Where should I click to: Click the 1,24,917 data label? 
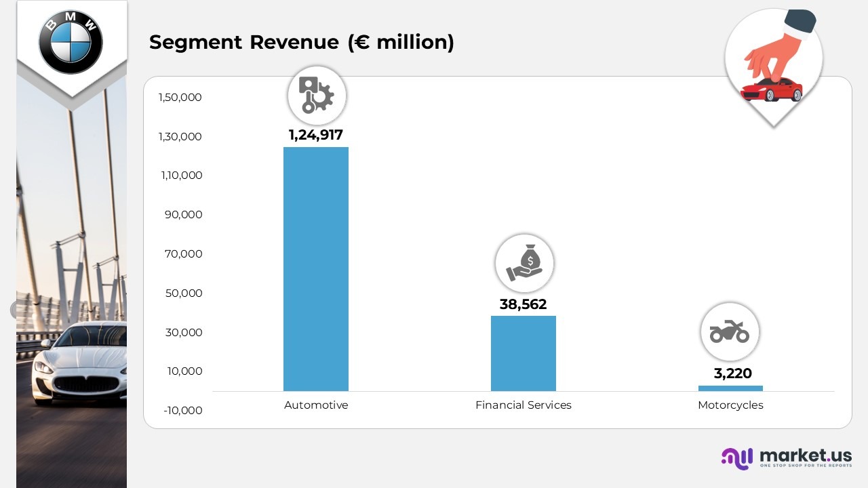click(x=316, y=135)
